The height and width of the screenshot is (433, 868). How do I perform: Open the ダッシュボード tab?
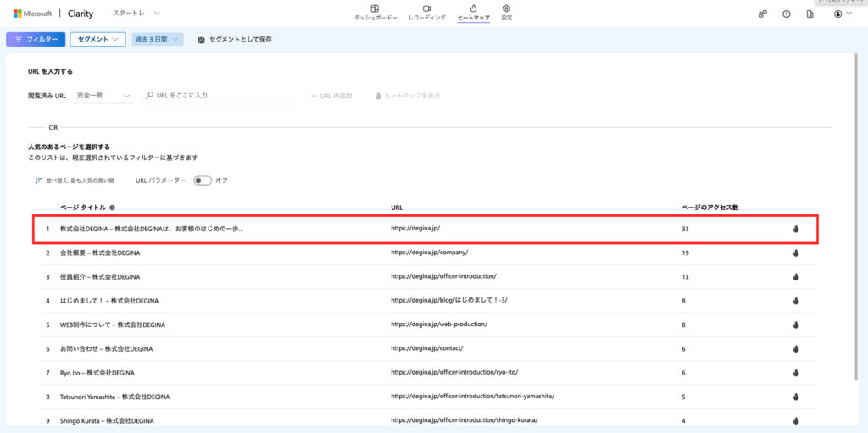[x=375, y=13]
